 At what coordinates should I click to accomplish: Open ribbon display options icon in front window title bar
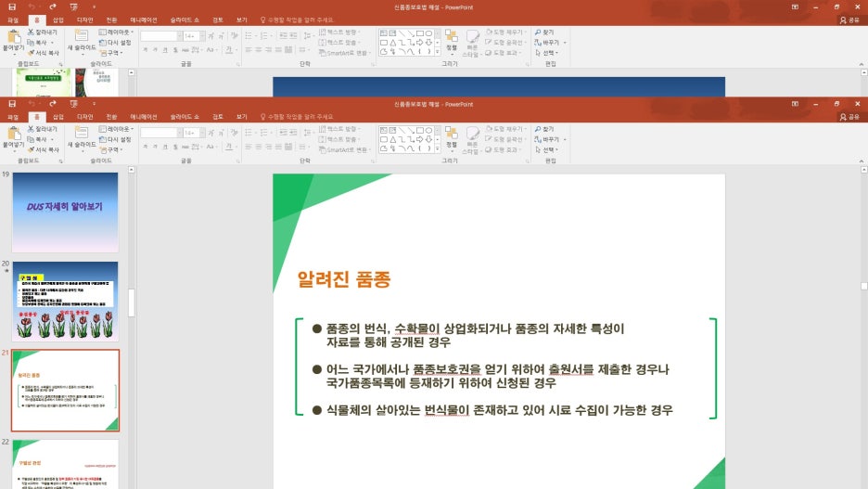coord(795,104)
